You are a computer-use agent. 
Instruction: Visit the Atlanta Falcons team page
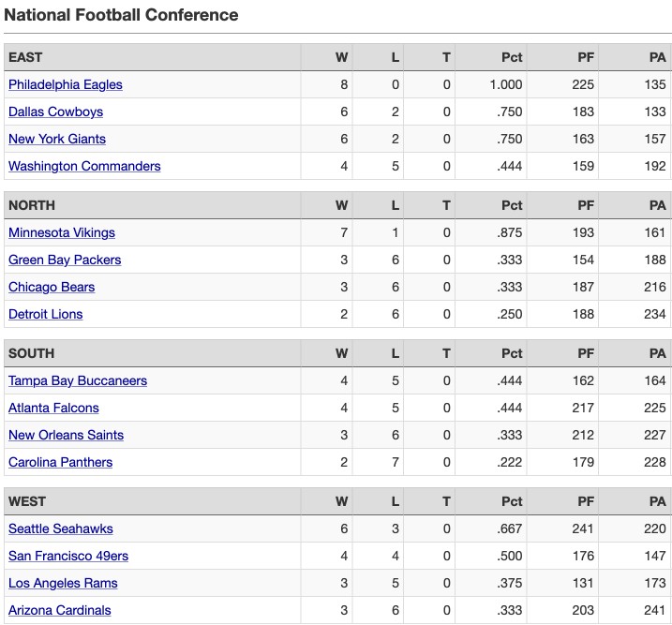[x=53, y=408]
